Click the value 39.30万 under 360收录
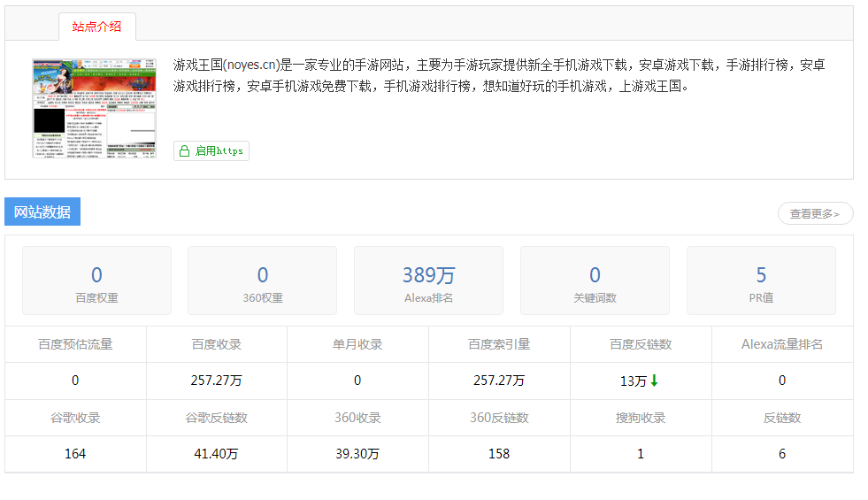868x500 pixels. point(357,454)
